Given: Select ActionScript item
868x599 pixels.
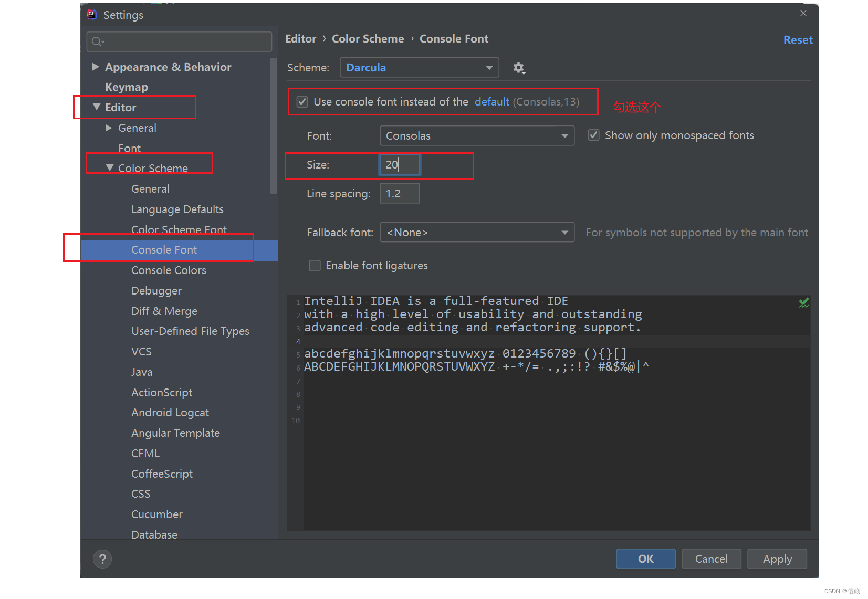Looking at the screenshot, I should 162,393.
